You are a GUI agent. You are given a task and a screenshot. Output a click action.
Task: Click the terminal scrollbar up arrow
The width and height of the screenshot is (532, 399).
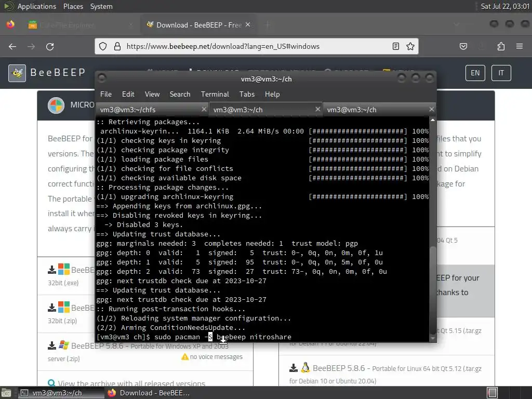(433, 120)
